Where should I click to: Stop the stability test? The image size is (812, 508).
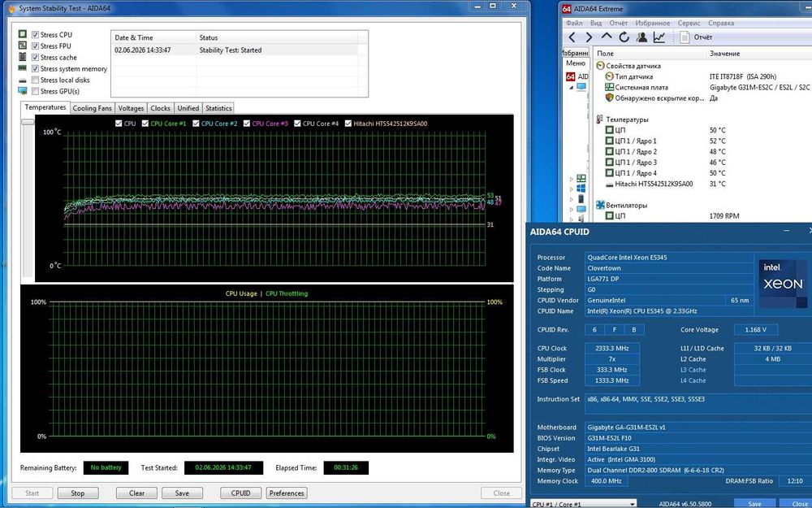coord(78,493)
